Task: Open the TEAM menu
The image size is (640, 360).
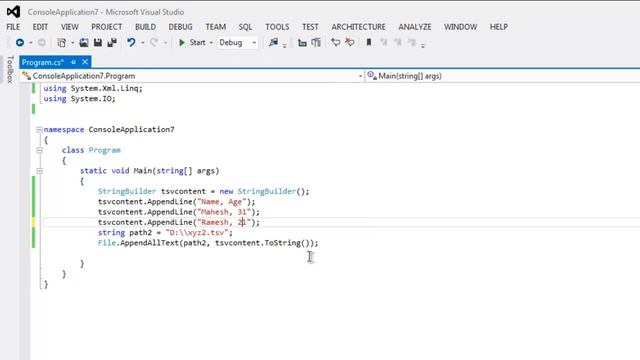Action: tap(216, 27)
